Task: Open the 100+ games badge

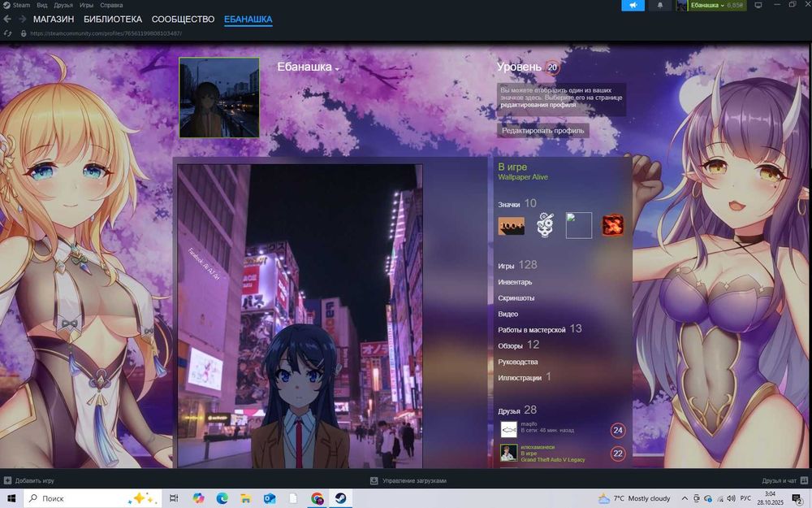Action: 511,225
